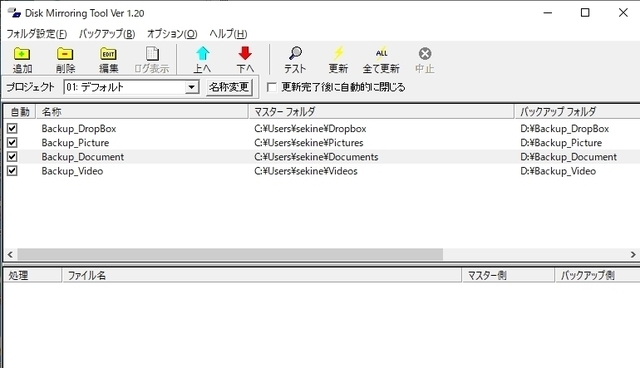Open the フォルダ設定(F) menu
This screenshot has width=640, height=368.
tap(37, 34)
